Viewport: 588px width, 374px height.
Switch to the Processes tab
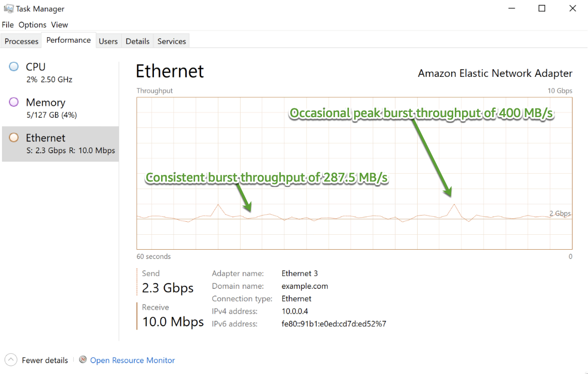pyautogui.click(x=21, y=41)
